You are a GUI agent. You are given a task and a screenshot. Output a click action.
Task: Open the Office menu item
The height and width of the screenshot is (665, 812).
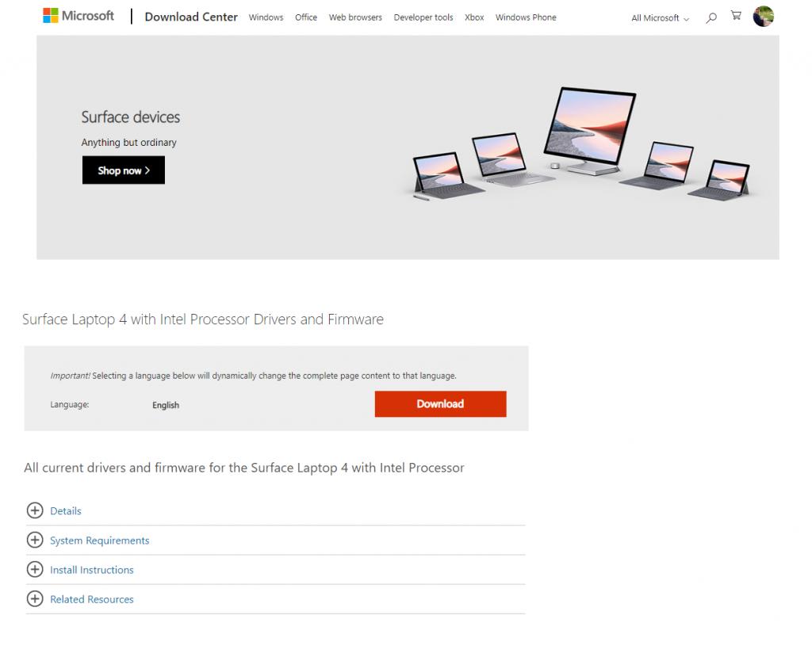tap(306, 17)
